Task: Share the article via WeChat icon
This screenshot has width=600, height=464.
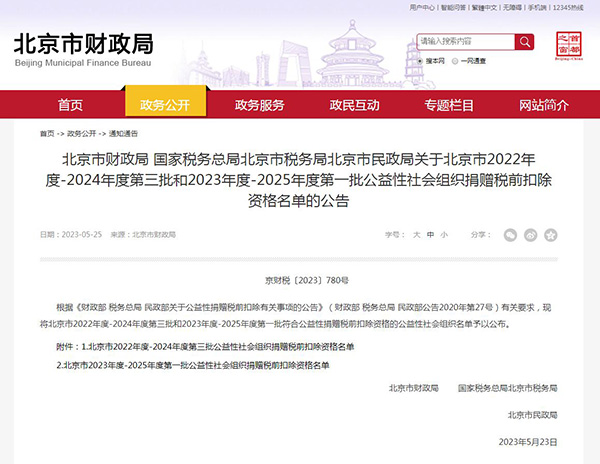Action: (x=511, y=234)
